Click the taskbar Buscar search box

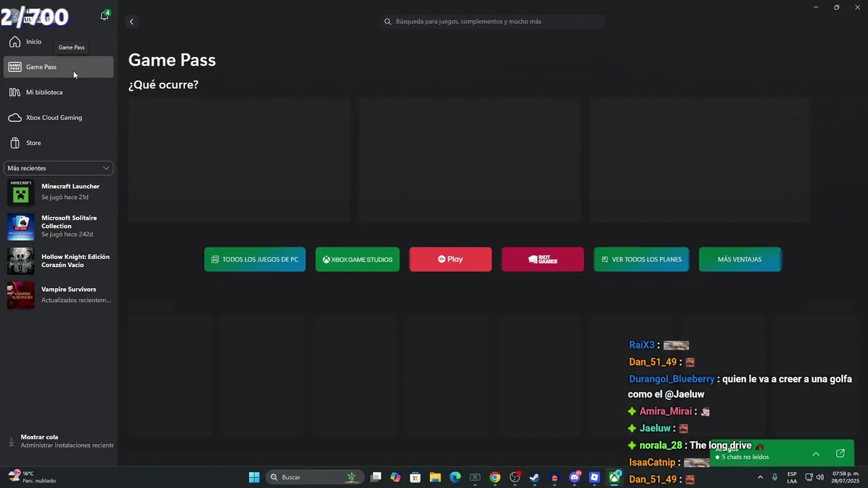314,477
